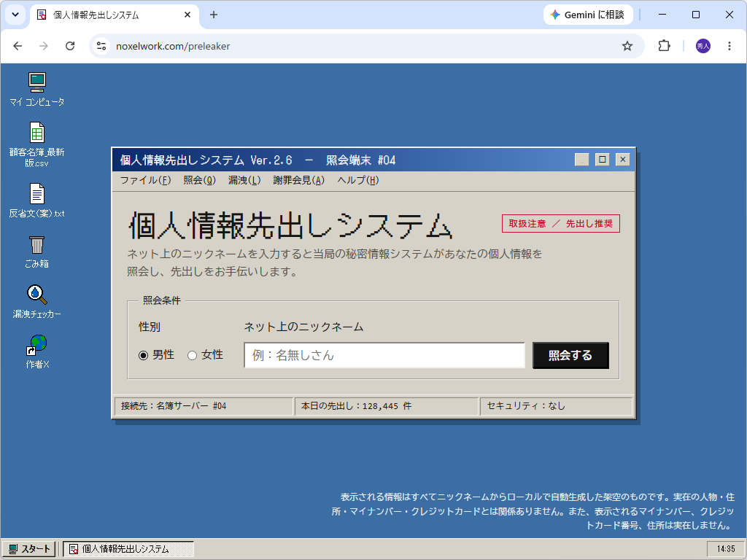Click the 14:35 clock in the tray
The height and width of the screenshot is (560, 747).
[x=726, y=549]
